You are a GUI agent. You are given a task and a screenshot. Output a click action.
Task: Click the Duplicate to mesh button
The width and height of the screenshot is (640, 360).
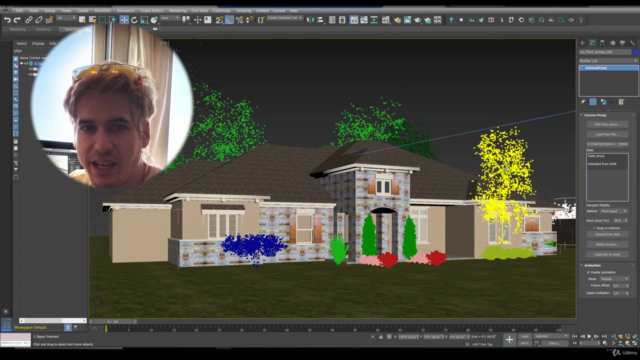coord(607,254)
